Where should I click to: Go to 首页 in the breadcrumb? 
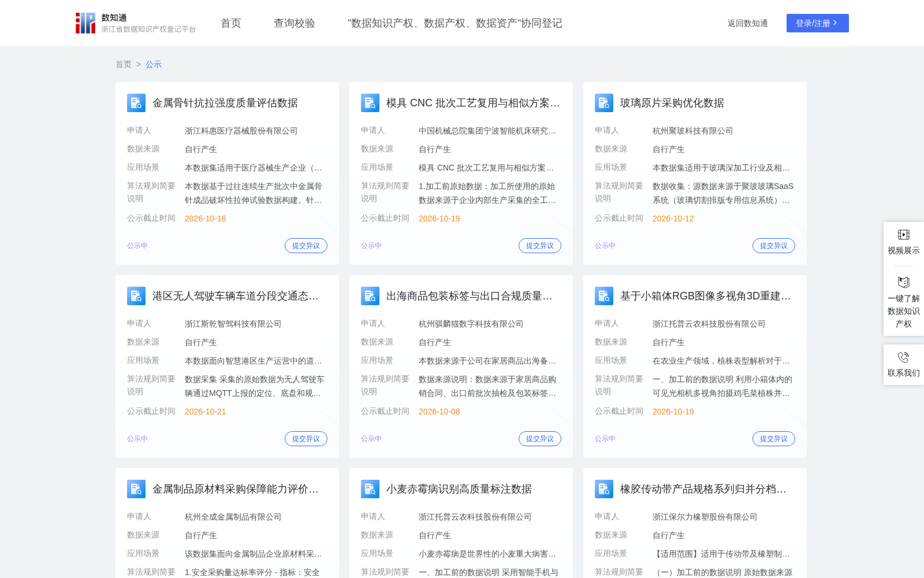pyautogui.click(x=124, y=64)
